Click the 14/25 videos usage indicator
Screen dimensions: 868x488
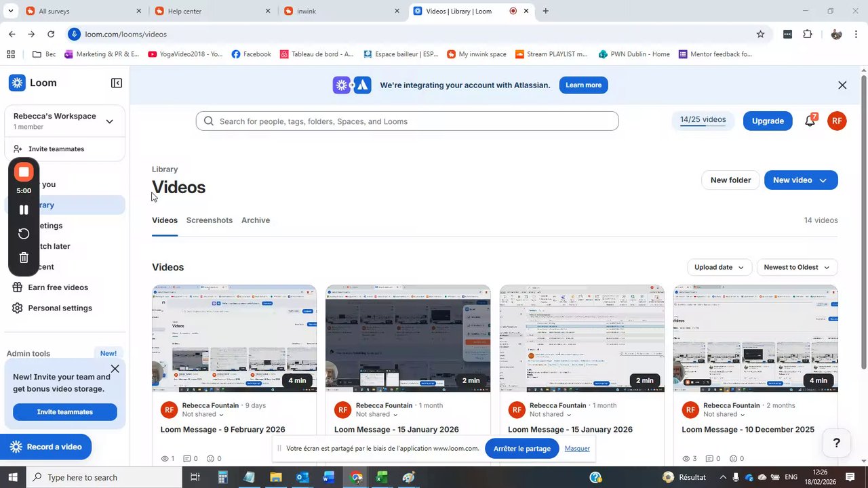(703, 120)
